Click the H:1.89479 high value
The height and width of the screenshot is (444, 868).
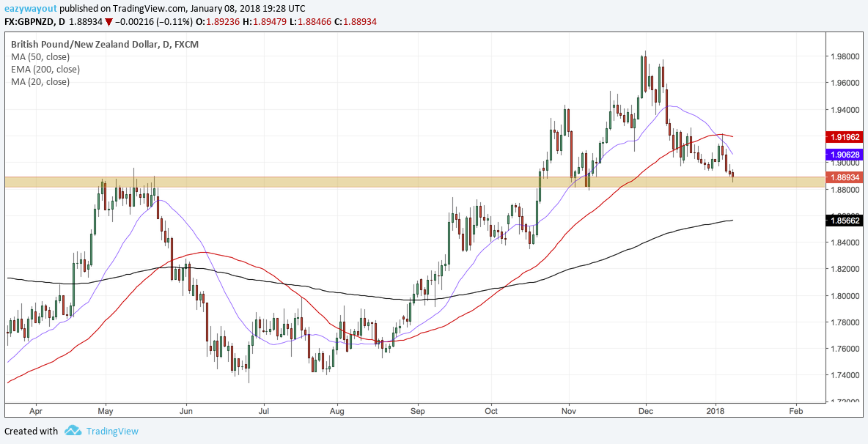point(262,21)
